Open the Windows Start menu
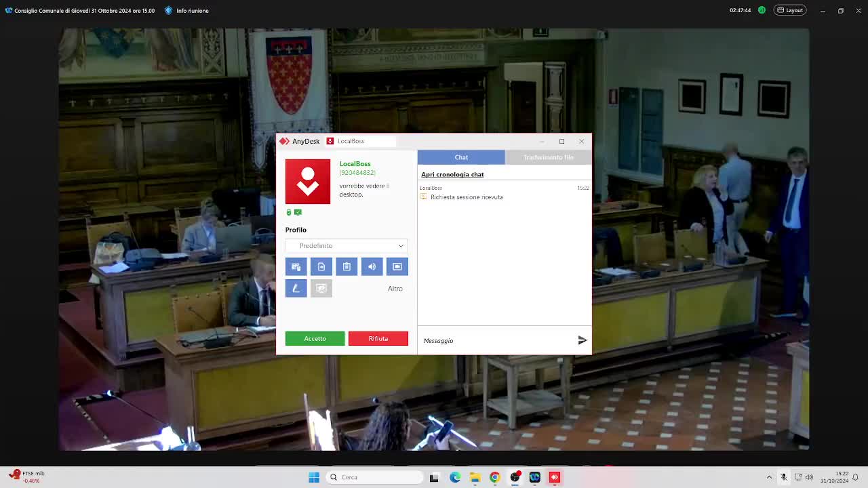 click(314, 477)
